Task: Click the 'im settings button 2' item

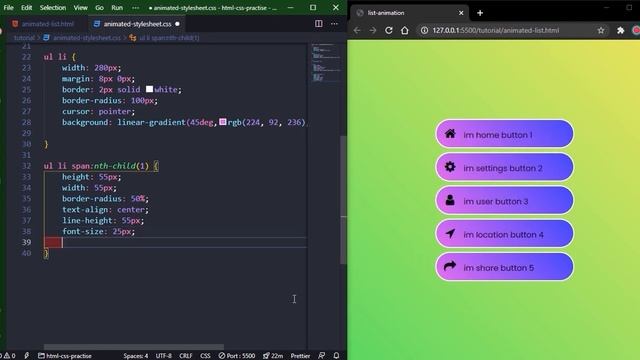Action: (504, 167)
